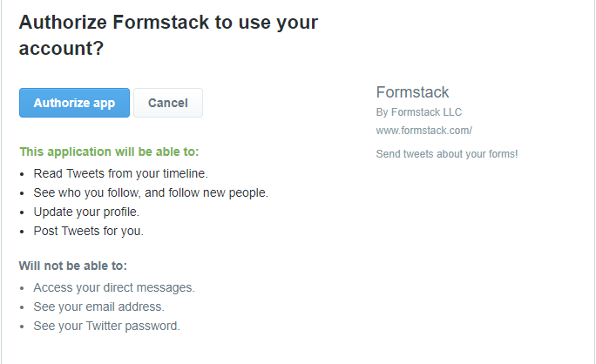This screenshot has height=364, width=596.
Task: Select the 'Update your profile' permission text
Action: pyautogui.click(x=86, y=212)
